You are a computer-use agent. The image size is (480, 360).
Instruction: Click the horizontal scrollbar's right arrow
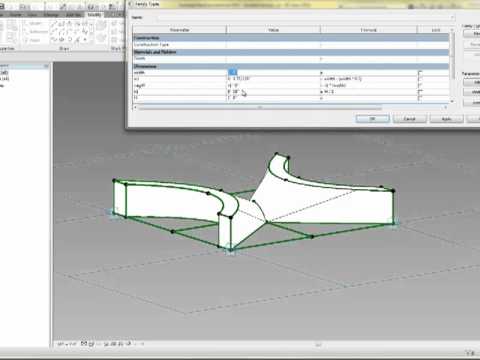tap(446, 107)
